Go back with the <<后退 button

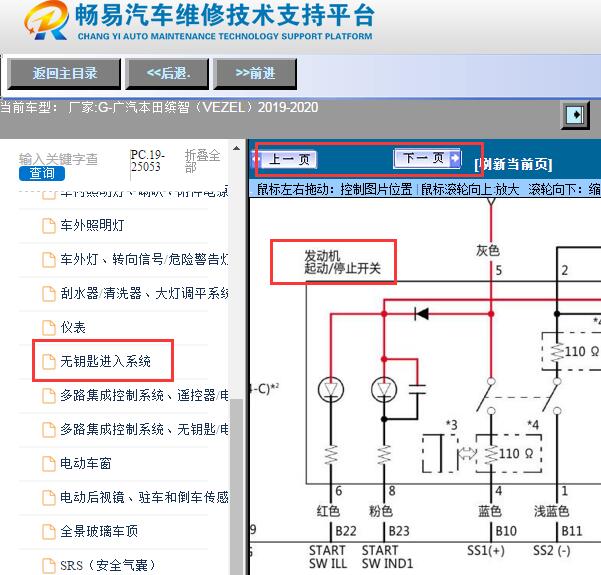coord(167,74)
